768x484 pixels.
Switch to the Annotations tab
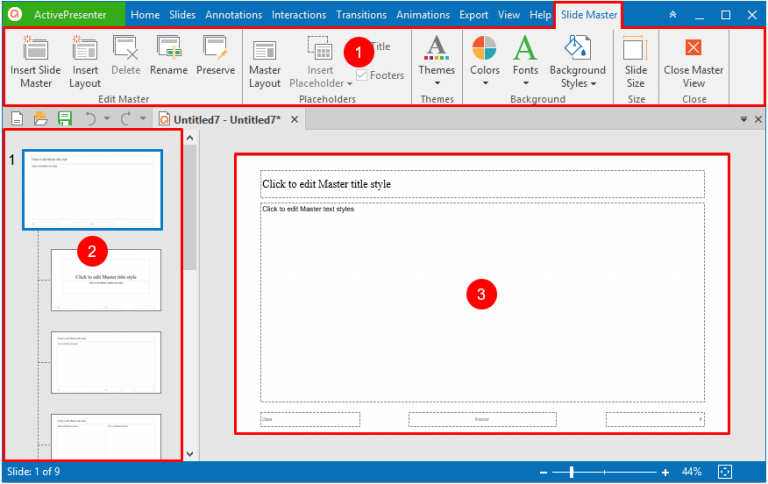(234, 15)
